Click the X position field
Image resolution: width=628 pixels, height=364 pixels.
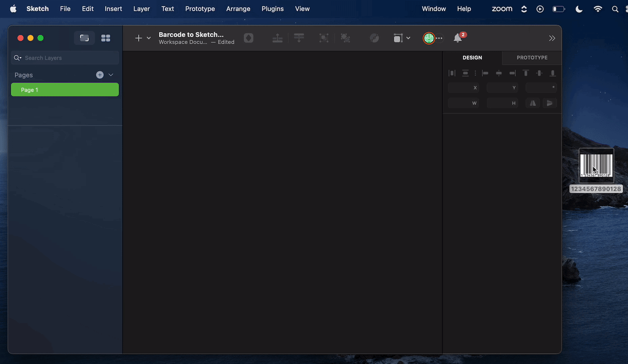[x=464, y=88]
